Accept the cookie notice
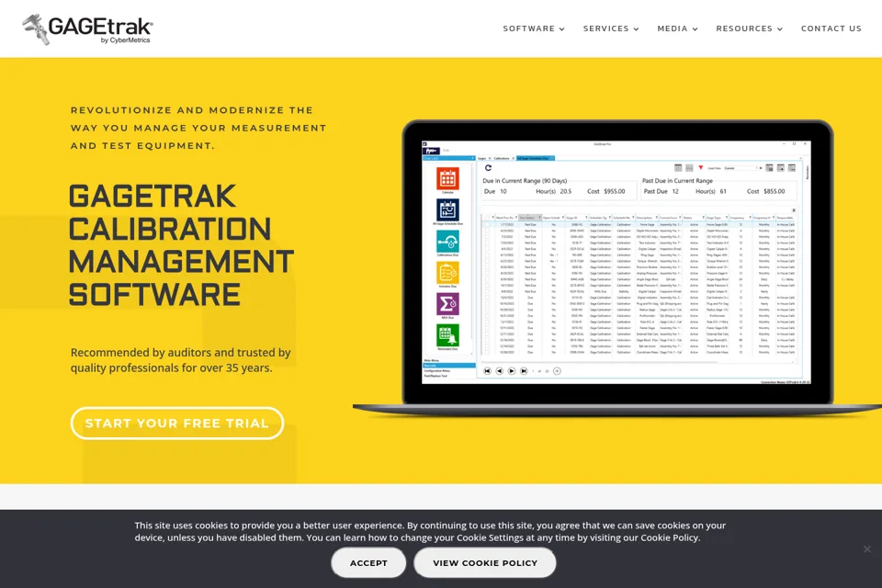The image size is (882, 588). pos(368,562)
